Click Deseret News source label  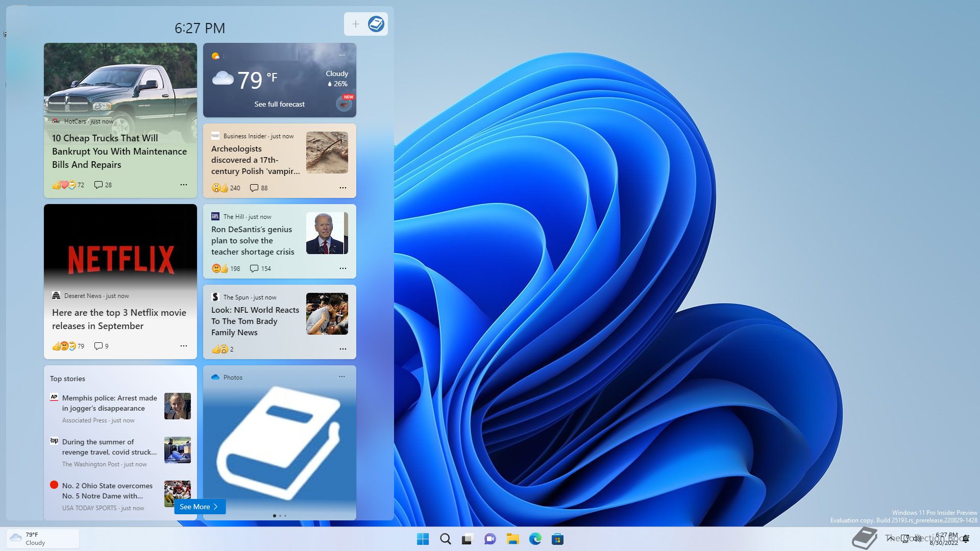click(x=83, y=296)
